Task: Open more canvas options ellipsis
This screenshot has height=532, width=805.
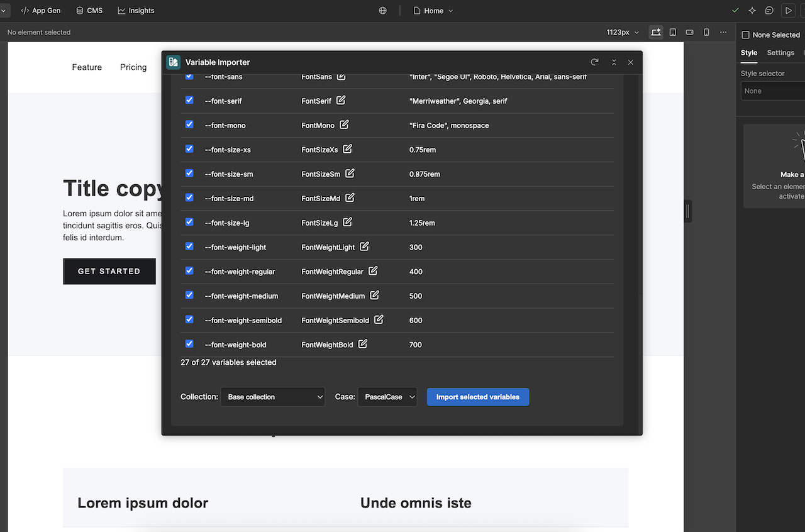Action: pyautogui.click(x=723, y=32)
